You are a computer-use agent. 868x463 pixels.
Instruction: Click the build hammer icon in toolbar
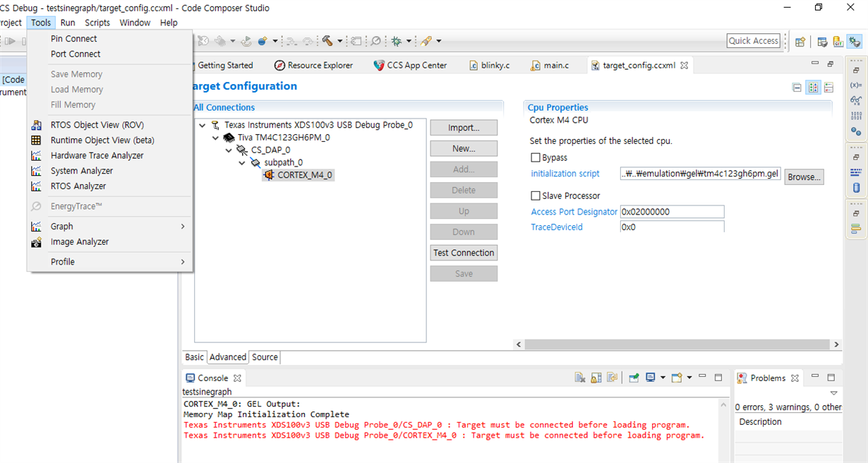pyautogui.click(x=327, y=41)
